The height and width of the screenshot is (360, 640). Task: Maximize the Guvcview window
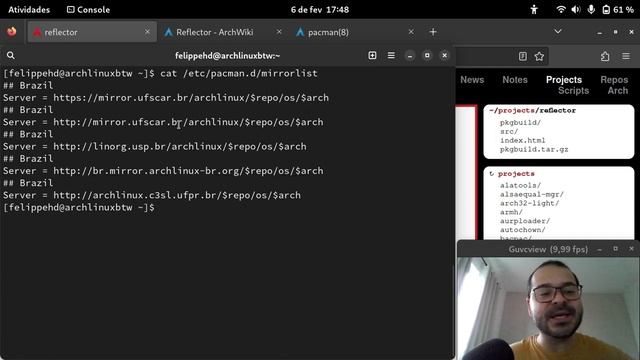click(x=616, y=249)
